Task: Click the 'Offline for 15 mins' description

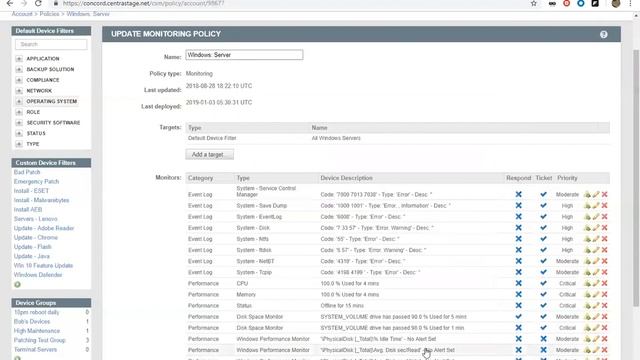Action: pyautogui.click(x=342, y=306)
